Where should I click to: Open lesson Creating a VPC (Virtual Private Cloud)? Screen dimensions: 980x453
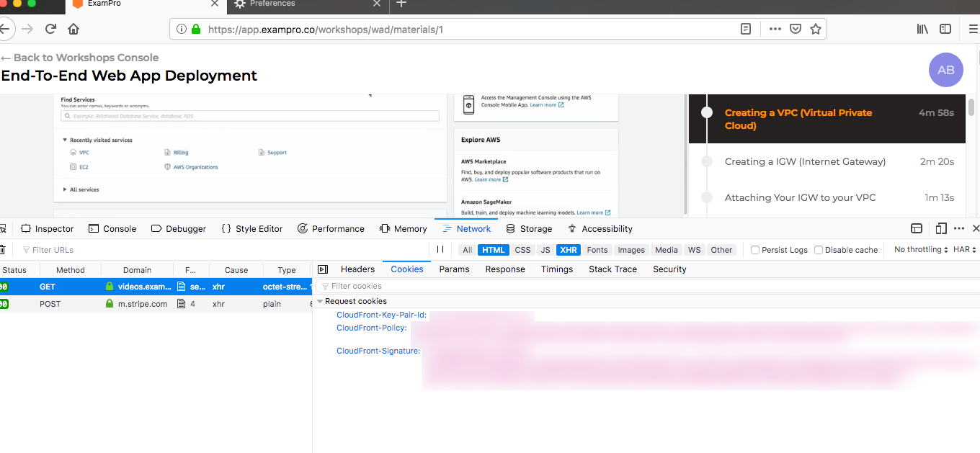click(x=827, y=119)
